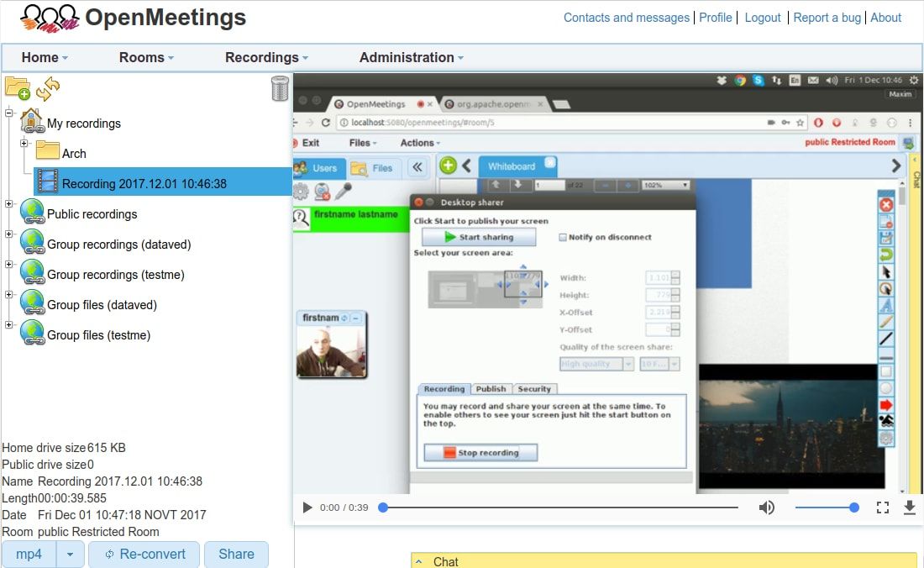
Task: Click the OpenMeetings logo
Action: (50, 18)
